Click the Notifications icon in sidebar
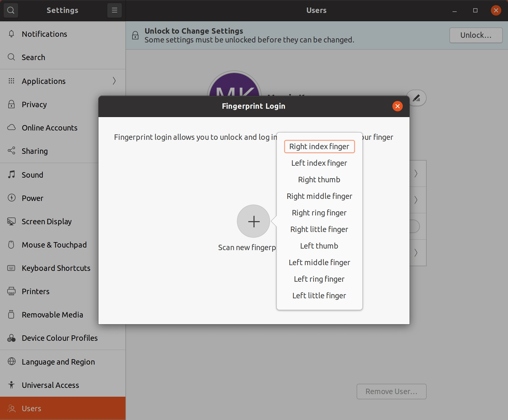The width and height of the screenshot is (508, 420). [11, 34]
